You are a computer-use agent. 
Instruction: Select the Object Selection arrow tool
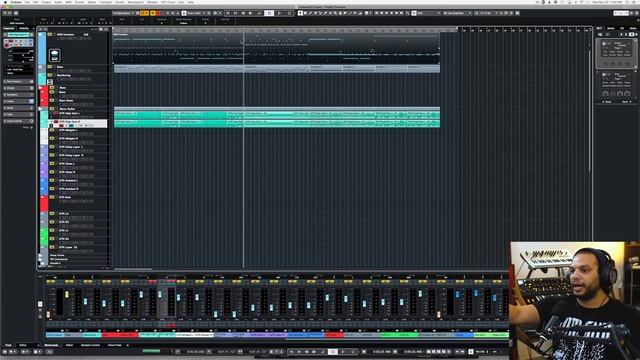click(x=300, y=13)
